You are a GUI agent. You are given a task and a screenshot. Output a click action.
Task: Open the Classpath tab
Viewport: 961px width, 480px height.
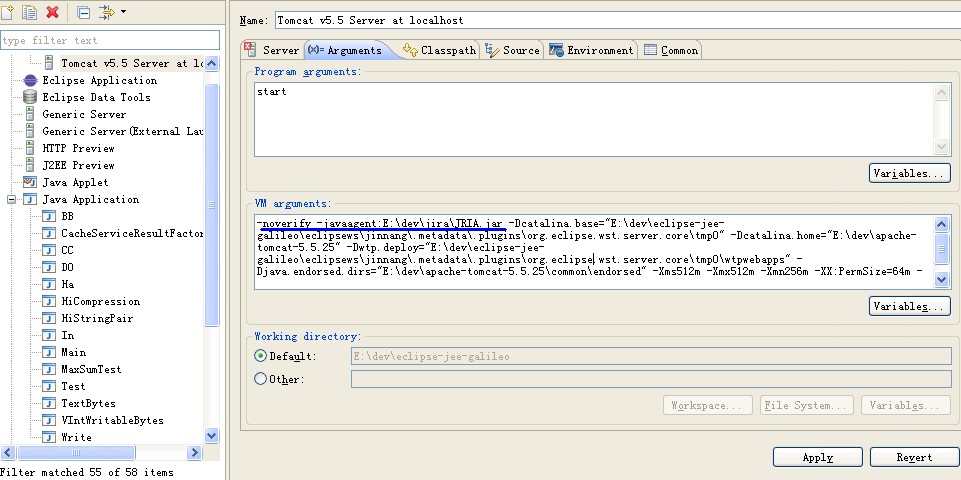(x=440, y=50)
